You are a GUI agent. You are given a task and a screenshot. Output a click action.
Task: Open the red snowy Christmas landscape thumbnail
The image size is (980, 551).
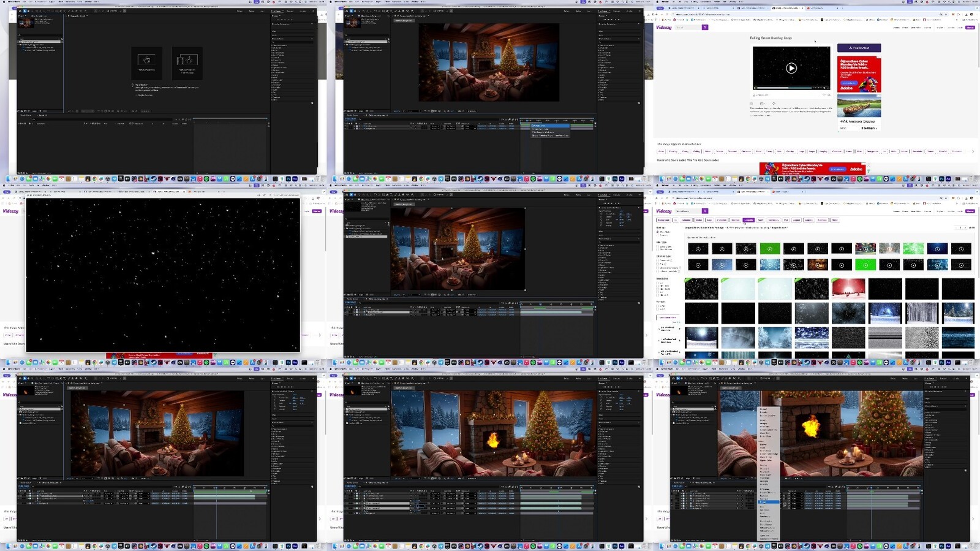click(848, 288)
